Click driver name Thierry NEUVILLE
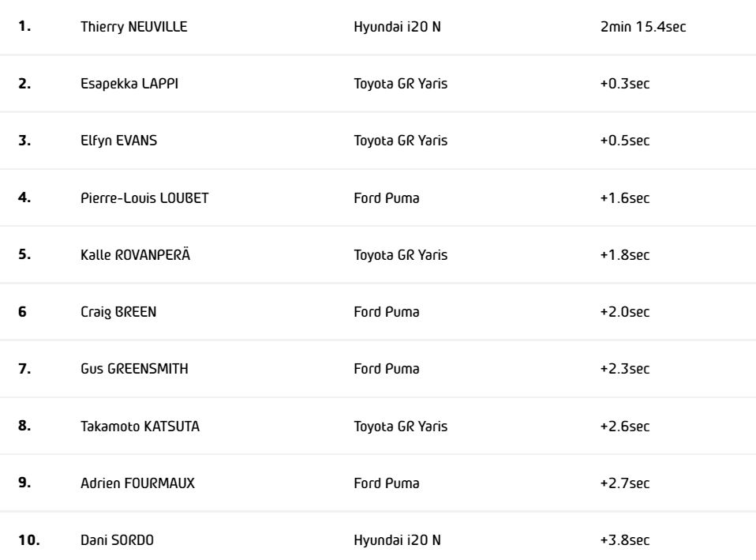 coord(134,27)
